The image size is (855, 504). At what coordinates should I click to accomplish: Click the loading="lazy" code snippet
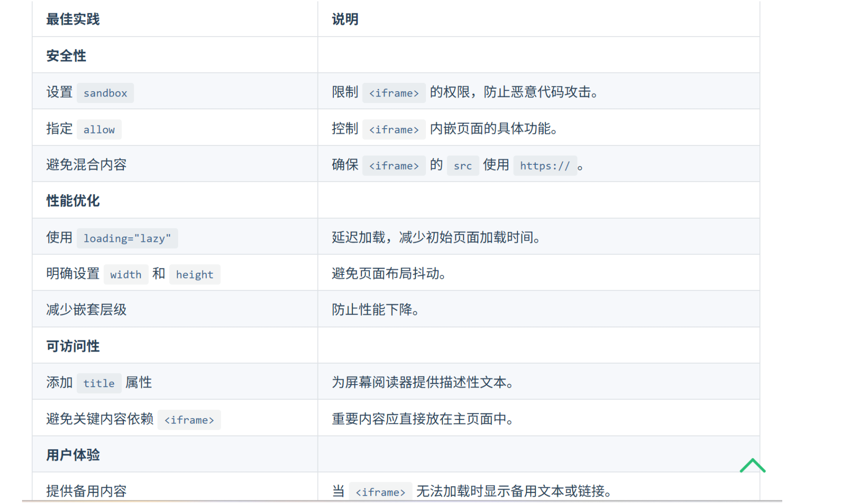pos(127,238)
